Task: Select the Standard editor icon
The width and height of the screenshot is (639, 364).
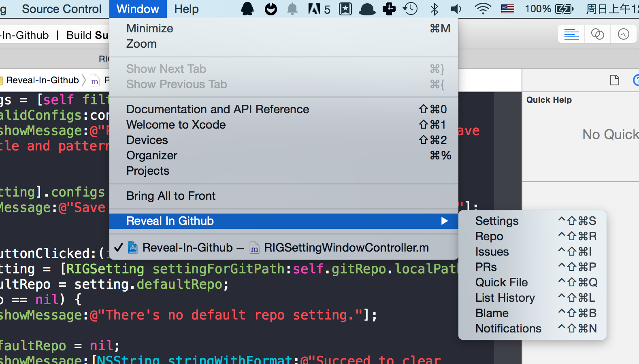Action: point(571,34)
